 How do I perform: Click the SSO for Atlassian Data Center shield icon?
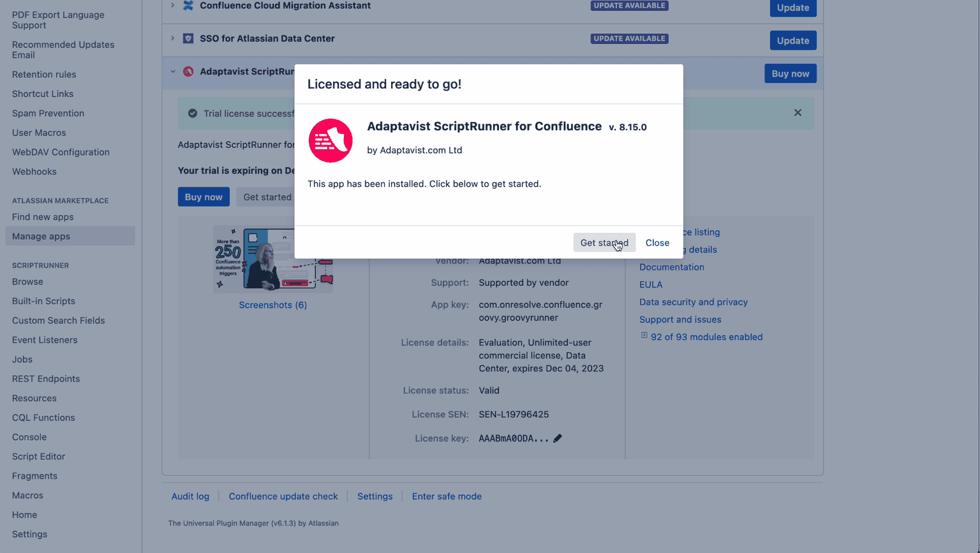click(188, 38)
